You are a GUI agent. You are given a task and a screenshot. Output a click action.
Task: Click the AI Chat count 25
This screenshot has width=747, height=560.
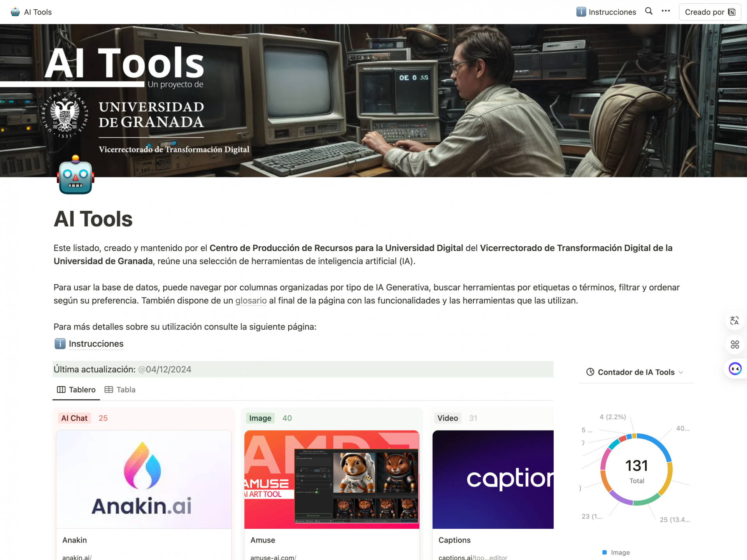[x=103, y=418]
